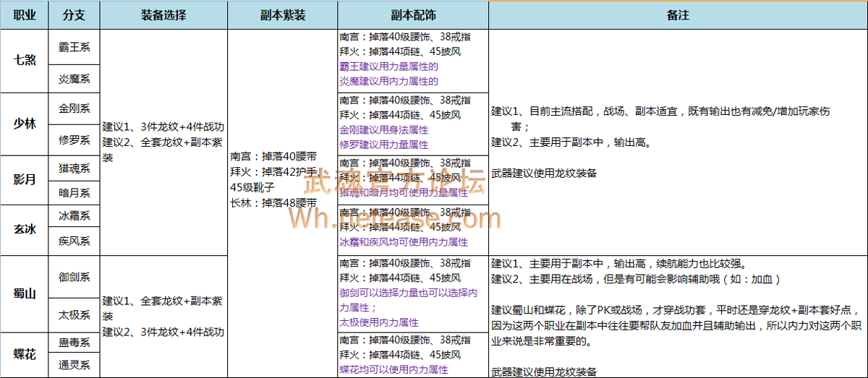Click the 通灵系 branch cell
The image size is (868, 378).
click(x=74, y=366)
